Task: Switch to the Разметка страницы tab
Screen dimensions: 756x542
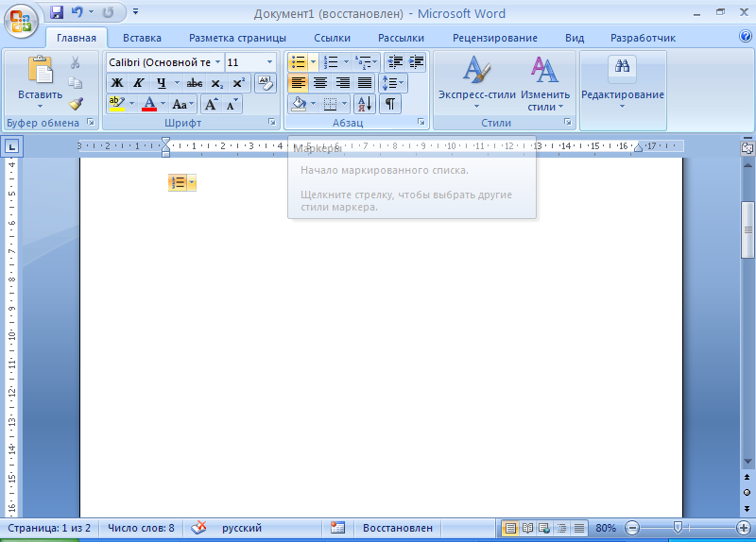Action: tap(238, 38)
